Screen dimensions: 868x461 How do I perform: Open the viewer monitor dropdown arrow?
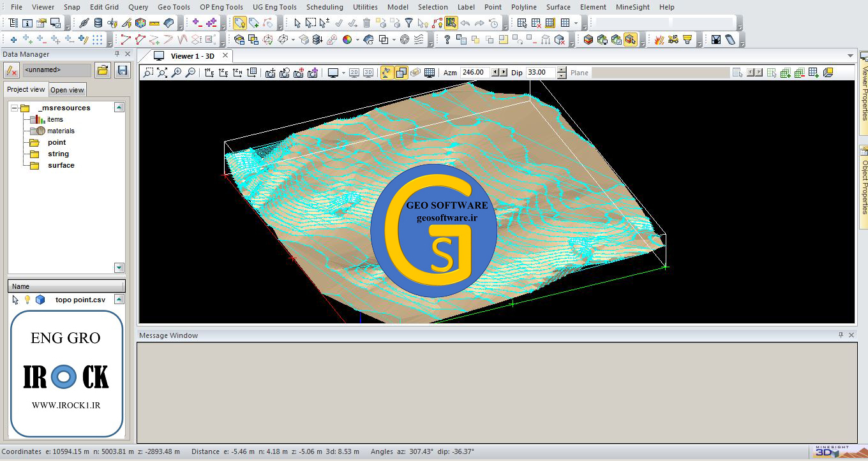pos(343,73)
